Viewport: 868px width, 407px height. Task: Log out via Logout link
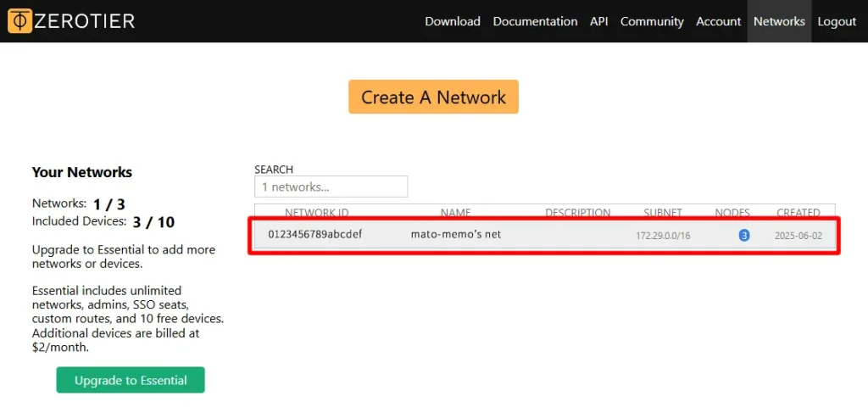pos(837,21)
